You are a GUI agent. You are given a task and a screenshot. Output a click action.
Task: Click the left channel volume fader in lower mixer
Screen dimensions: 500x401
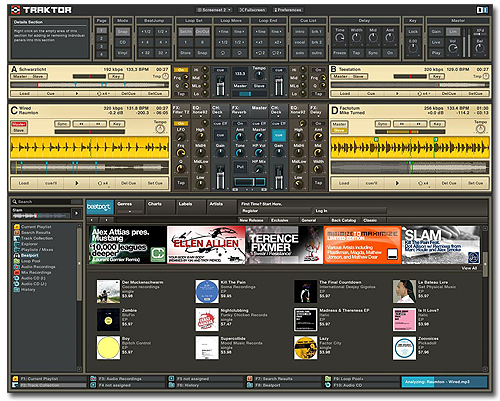[220, 178]
